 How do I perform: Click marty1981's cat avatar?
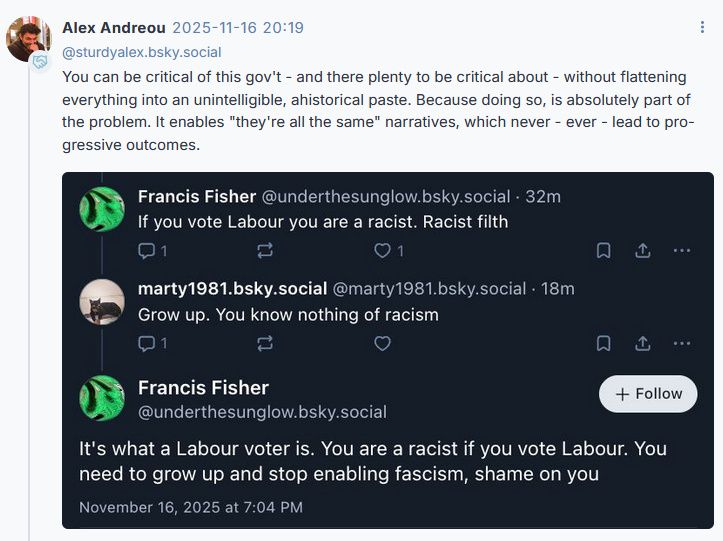click(x=102, y=302)
